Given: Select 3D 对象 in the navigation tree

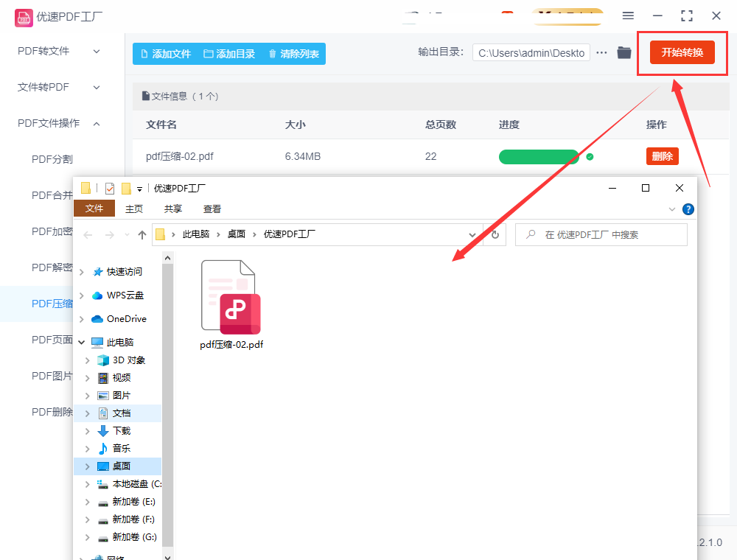Looking at the screenshot, I should 129,360.
